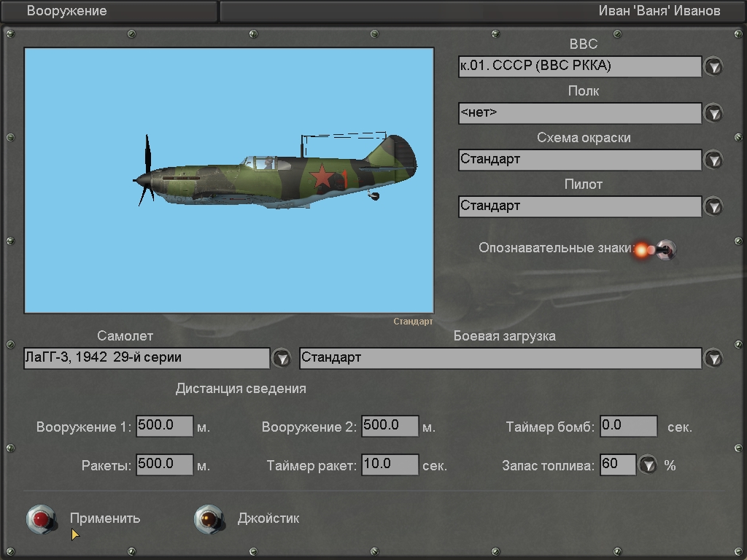Click the Джойстик text label
The width and height of the screenshot is (747, 560).
[x=268, y=519]
